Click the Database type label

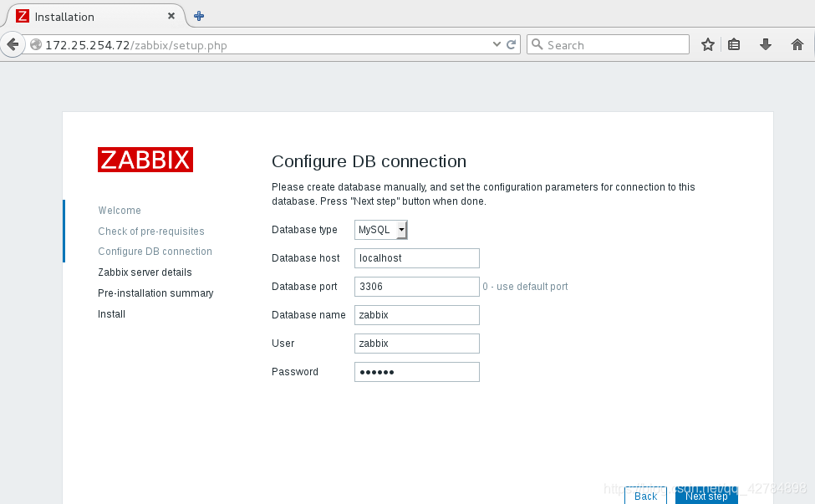coord(304,230)
